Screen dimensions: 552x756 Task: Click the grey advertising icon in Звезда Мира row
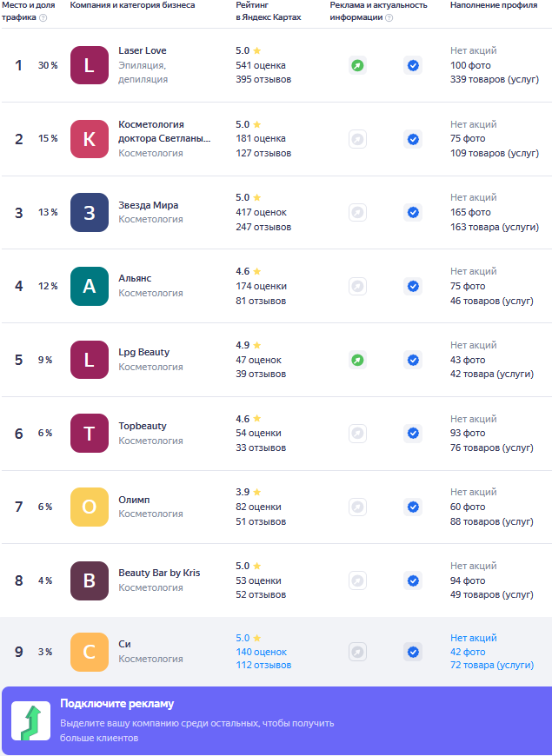357,212
